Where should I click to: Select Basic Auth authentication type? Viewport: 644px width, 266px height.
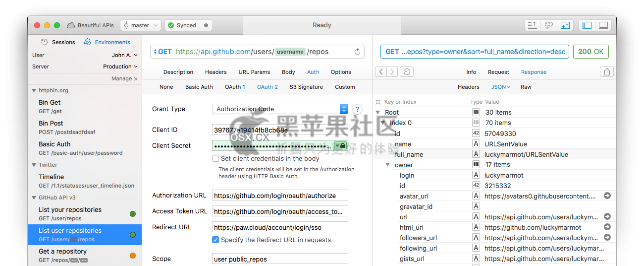point(199,87)
